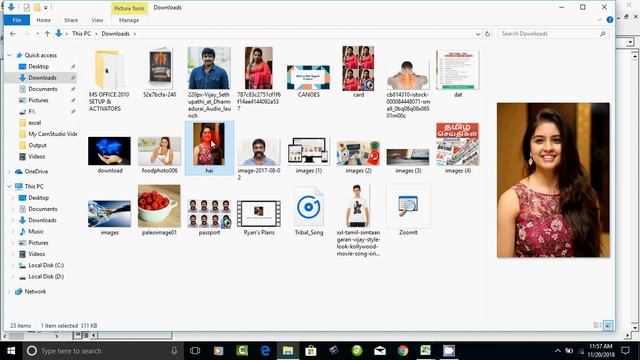Open Task View from the taskbar
Screen dimensions: 640x360
pos(195,351)
